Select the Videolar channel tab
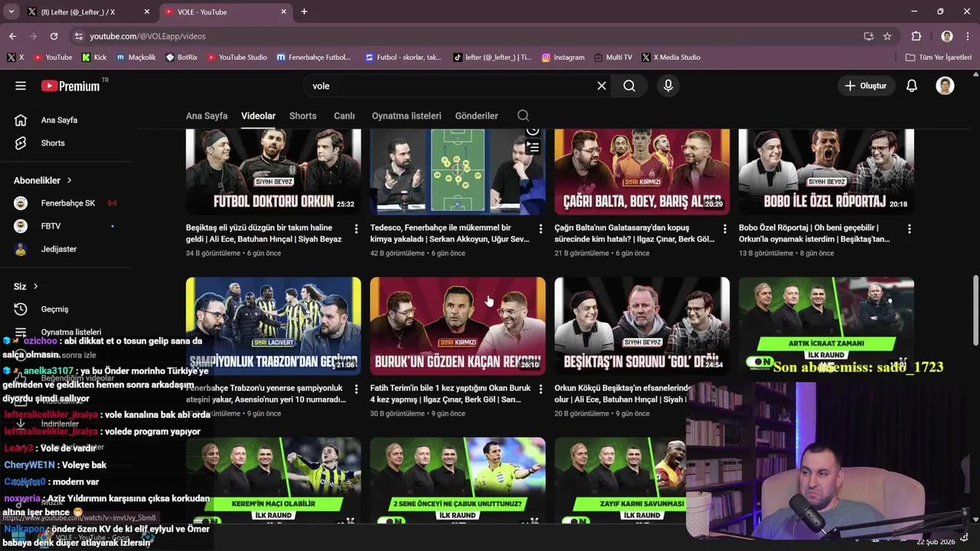980x551 pixels. tap(258, 116)
